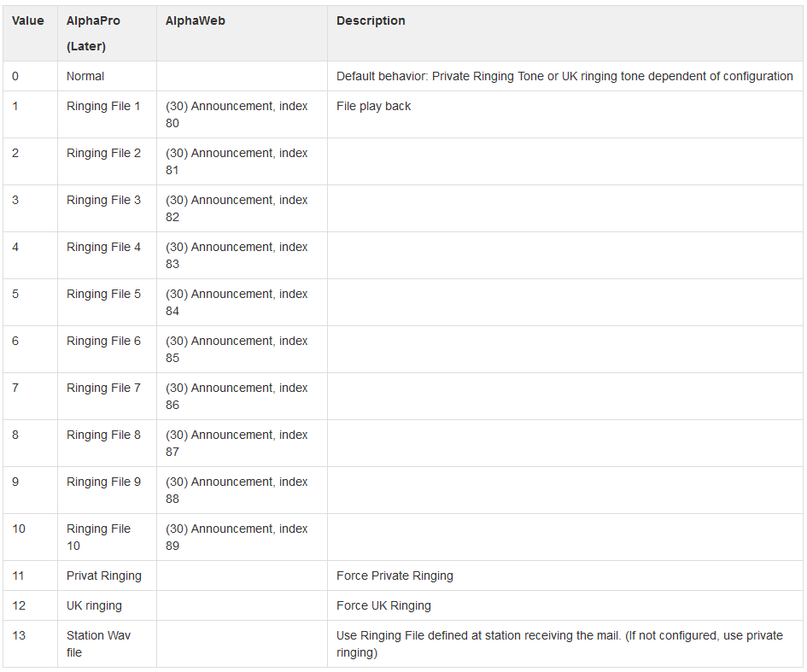The height and width of the screenshot is (672, 807).
Task: Click the Description column header
Action: pos(371,20)
